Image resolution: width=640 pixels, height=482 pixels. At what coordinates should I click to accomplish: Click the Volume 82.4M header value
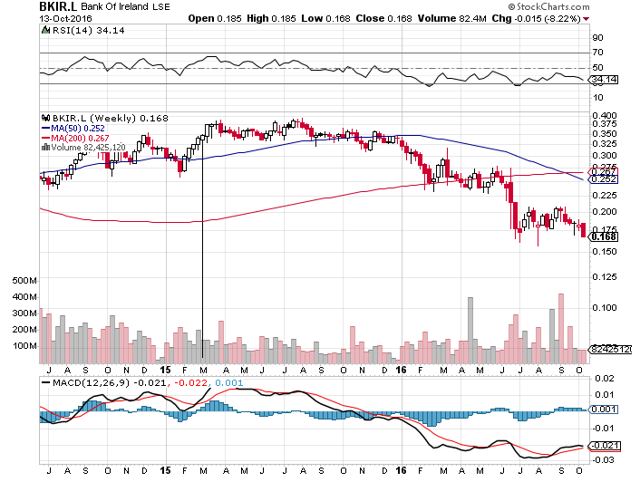click(x=452, y=19)
